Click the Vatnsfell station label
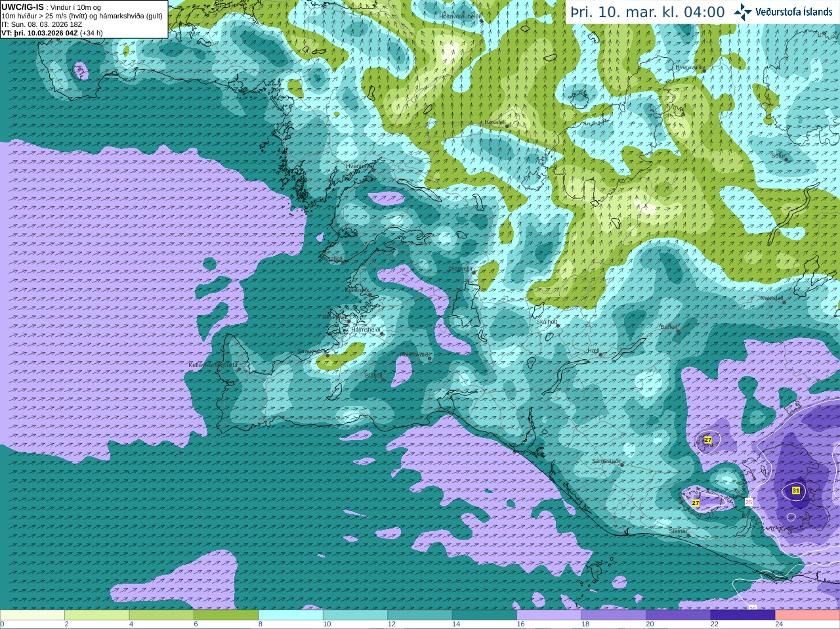This screenshot has width=840, height=629. click(x=772, y=298)
